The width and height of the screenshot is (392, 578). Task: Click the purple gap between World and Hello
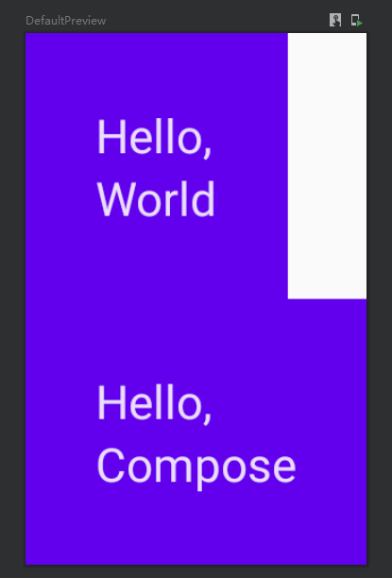(x=157, y=300)
